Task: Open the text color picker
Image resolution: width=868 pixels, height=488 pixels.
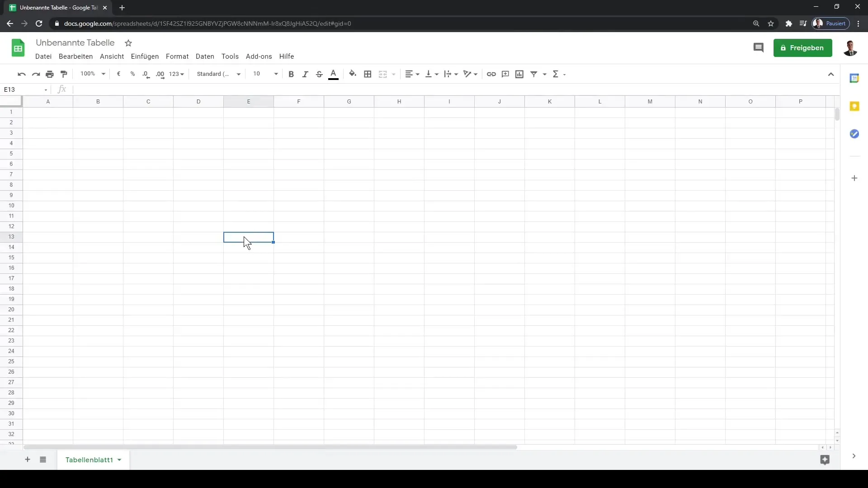Action: tap(334, 75)
